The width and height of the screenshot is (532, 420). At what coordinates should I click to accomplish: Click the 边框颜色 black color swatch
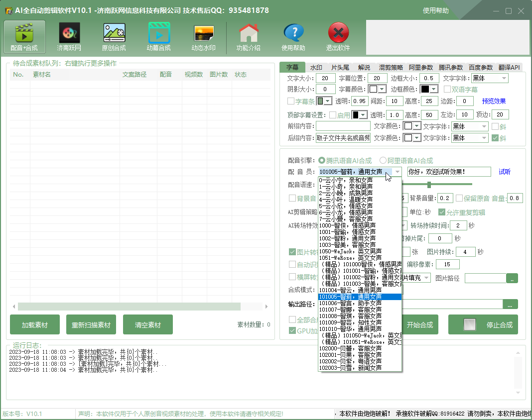click(425, 89)
